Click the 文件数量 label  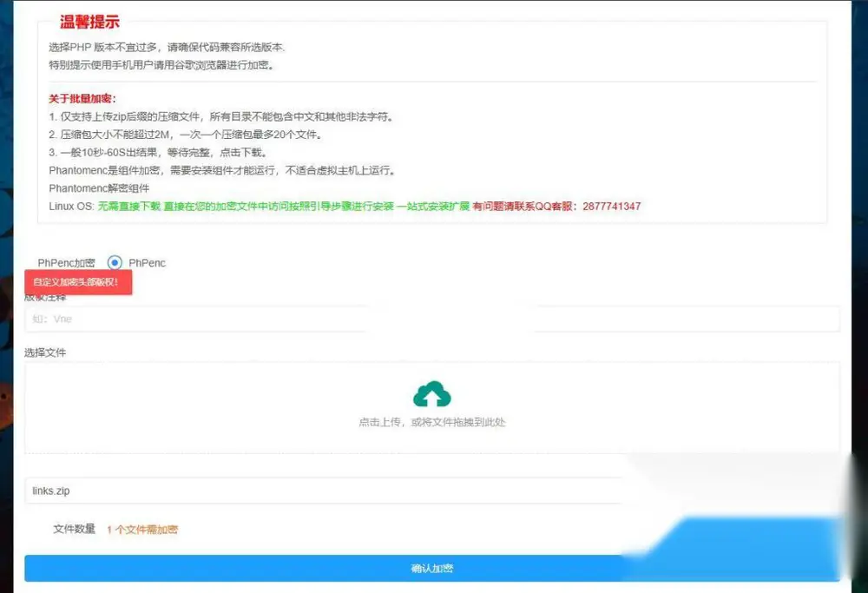[x=74, y=529]
